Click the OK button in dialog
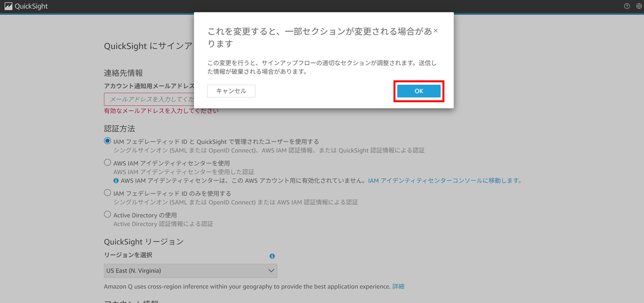Viewport: 644px width, 303px height. [x=419, y=91]
